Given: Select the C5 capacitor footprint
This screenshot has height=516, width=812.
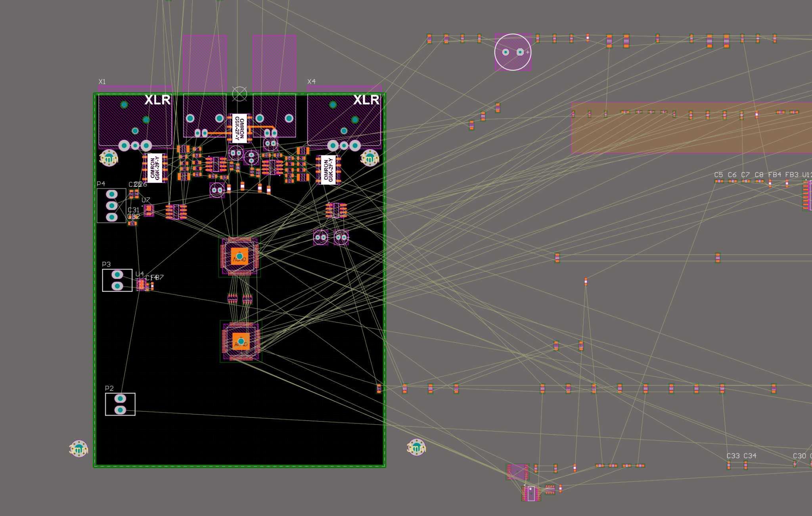Looking at the screenshot, I should [719, 181].
